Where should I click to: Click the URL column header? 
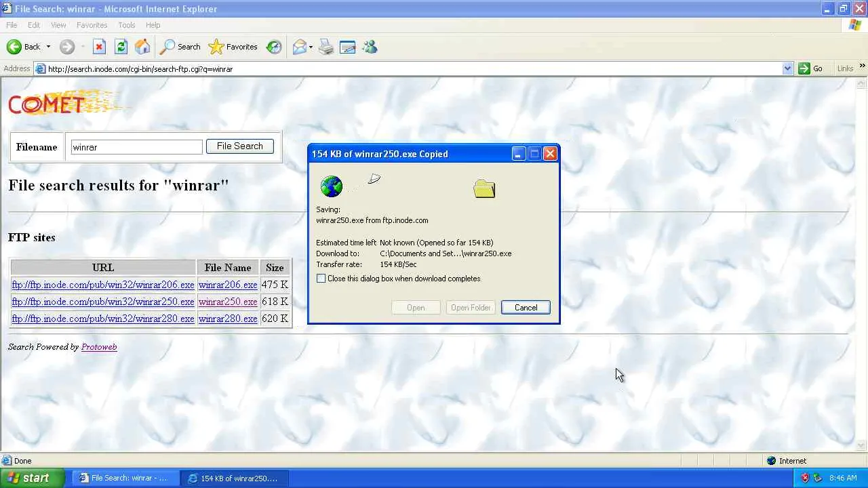click(x=103, y=268)
